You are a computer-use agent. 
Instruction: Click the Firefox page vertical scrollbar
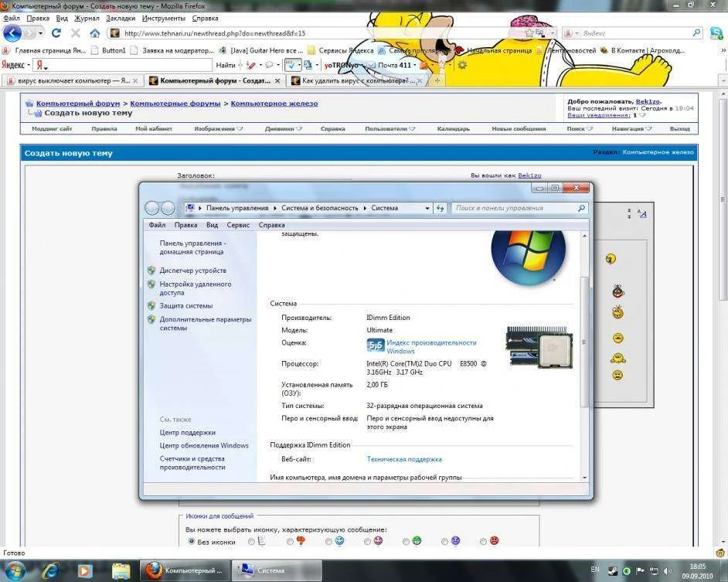click(x=723, y=199)
